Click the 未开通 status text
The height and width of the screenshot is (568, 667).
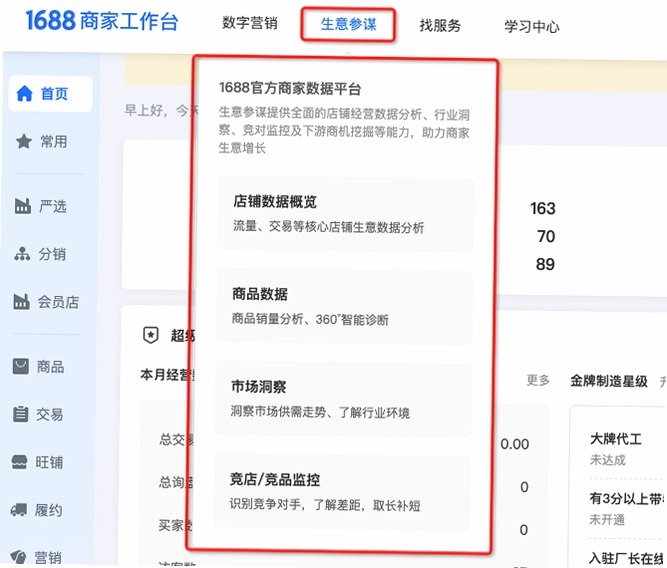607,519
